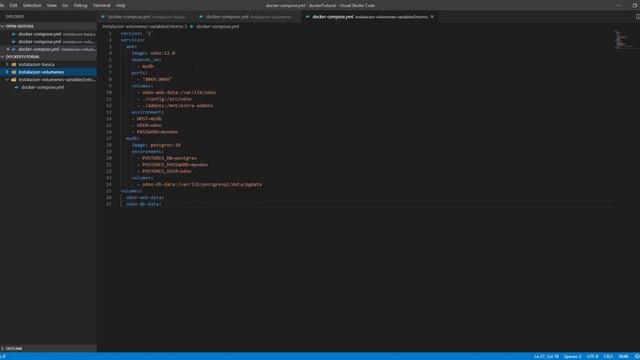Change line endings via CRLF status item

pyautogui.click(x=608, y=356)
